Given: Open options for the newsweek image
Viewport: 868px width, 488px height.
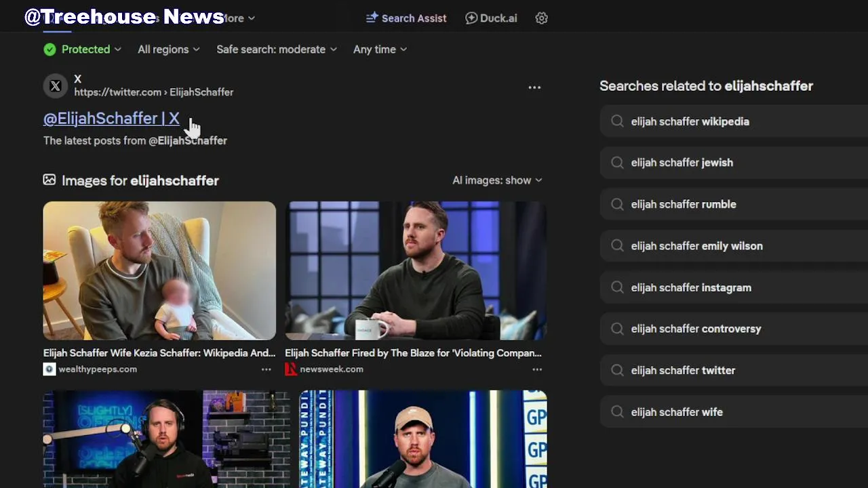Looking at the screenshot, I should click(x=537, y=369).
